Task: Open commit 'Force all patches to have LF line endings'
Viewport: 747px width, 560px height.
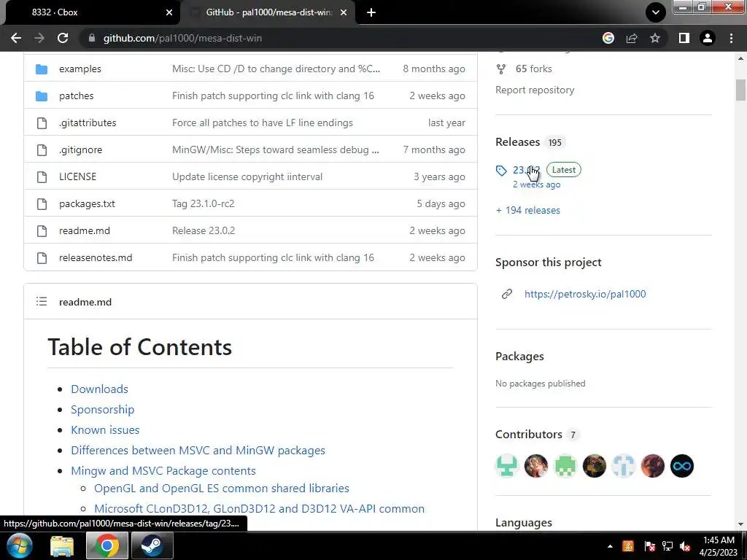Action: [263, 122]
